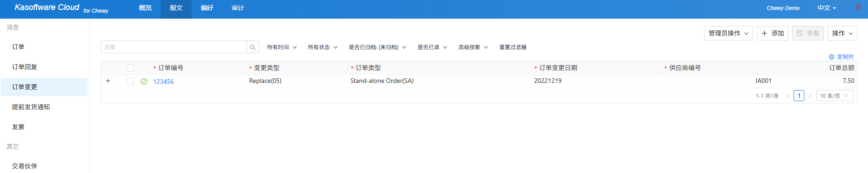Viewport: 868px width, 173px height.
Task: Click page number 1 button
Action: pyautogui.click(x=799, y=96)
